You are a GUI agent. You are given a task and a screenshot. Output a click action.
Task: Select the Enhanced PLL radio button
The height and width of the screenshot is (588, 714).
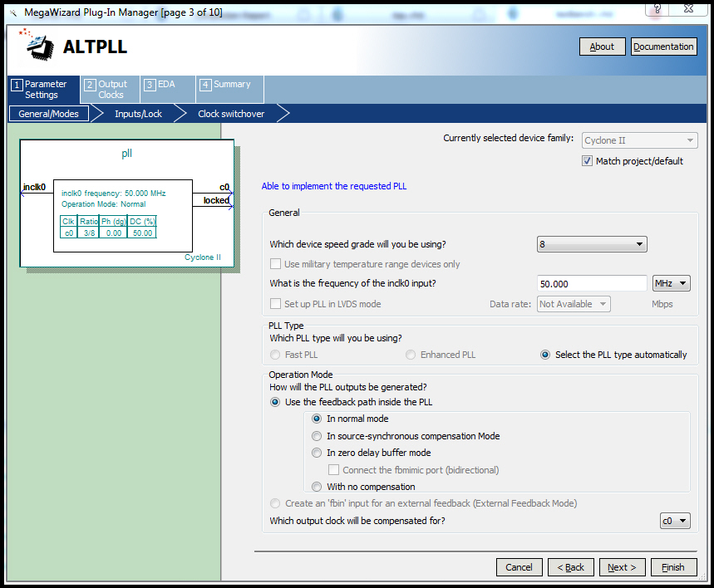pyautogui.click(x=411, y=355)
